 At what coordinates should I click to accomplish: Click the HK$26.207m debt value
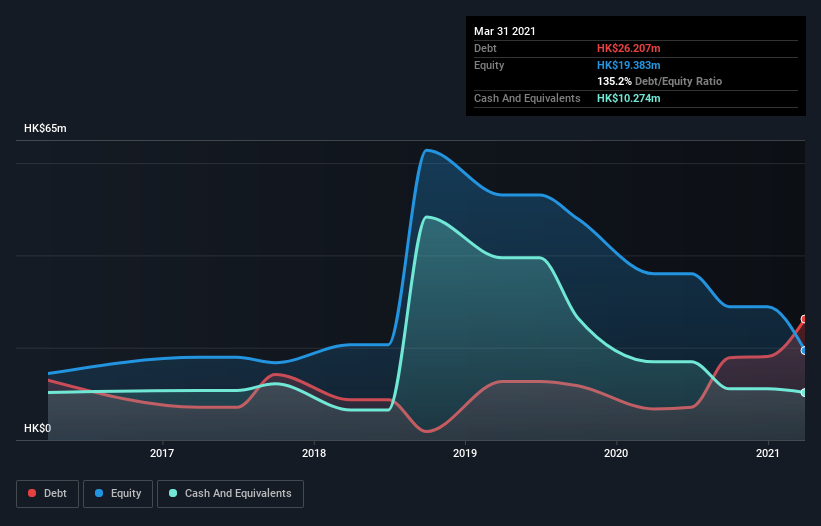coord(628,48)
